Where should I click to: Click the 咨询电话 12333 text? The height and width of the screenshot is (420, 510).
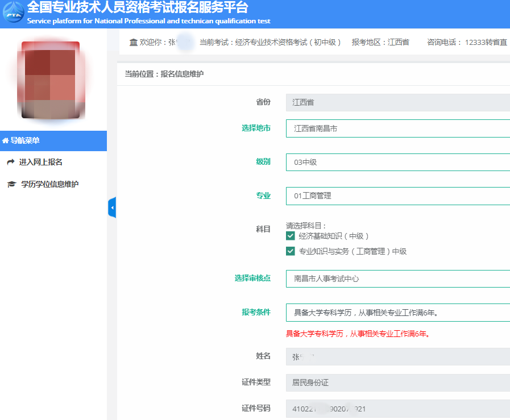(468, 42)
